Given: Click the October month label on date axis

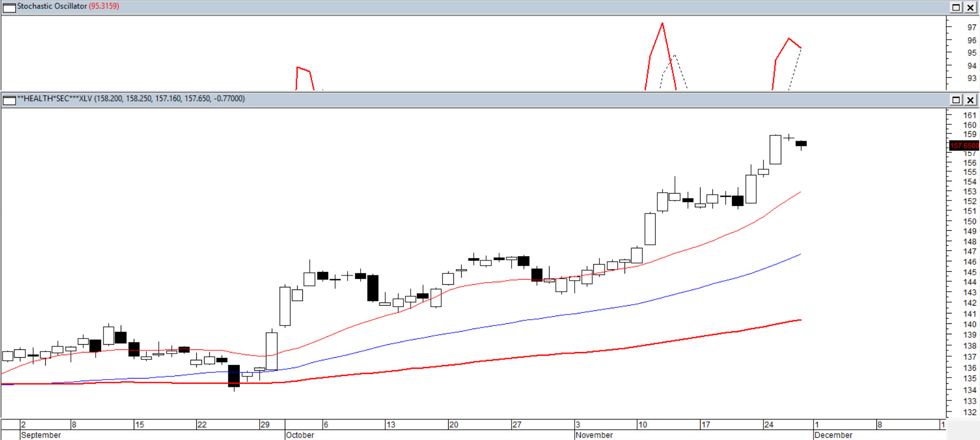Looking at the screenshot, I should coord(300,435).
